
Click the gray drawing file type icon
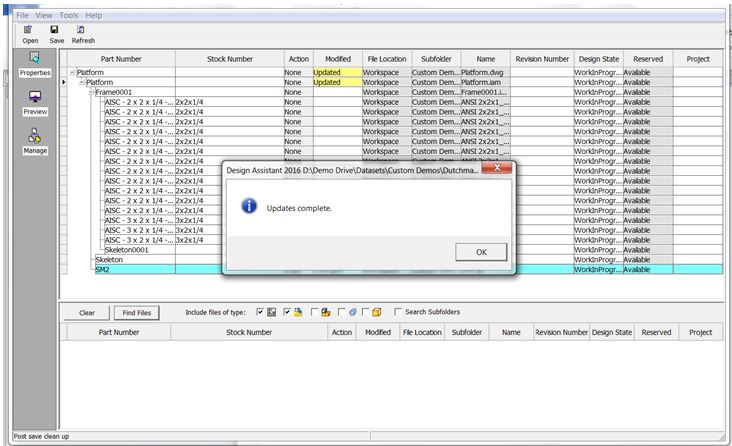272,312
